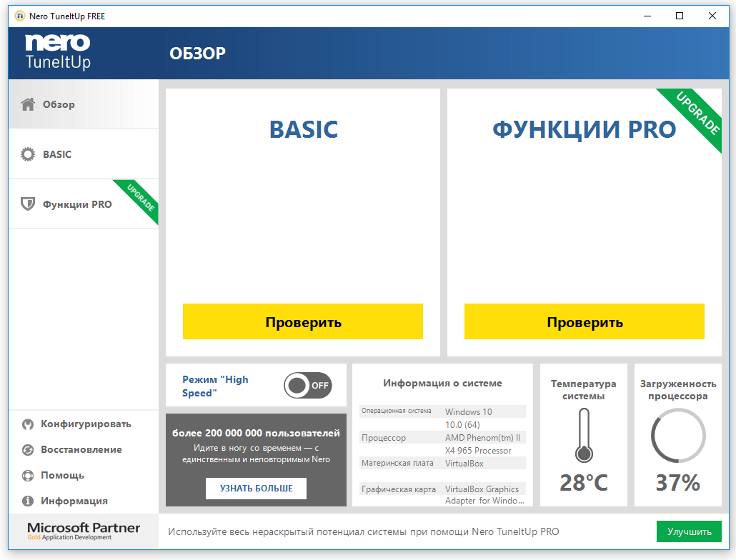The width and height of the screenshot is (736, 560).
Task: Click the ФУНКЦИИ PRO card heading
Action: [x=585, y=129]
